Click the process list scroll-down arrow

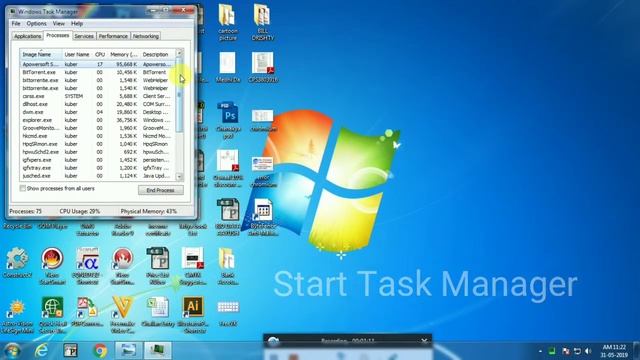click(x=179, y=176)
